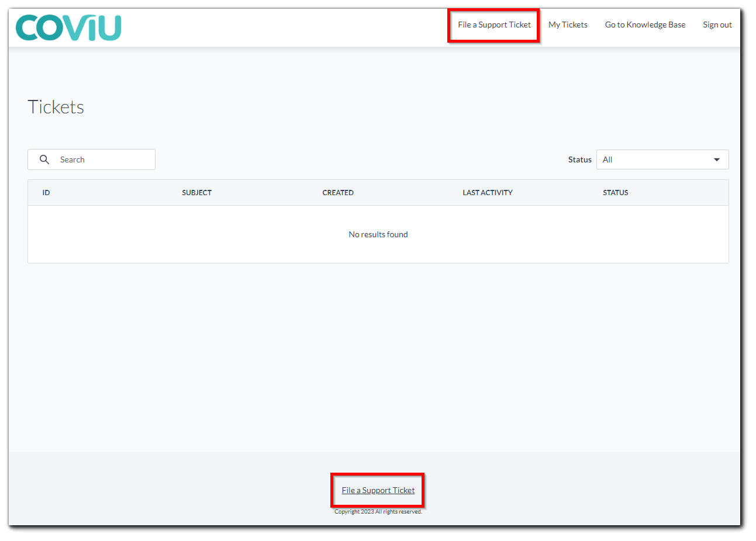Screen dimensions: 756x541
Task: Open the Go to Knowledge Base link
Action: [x=645, y=25]
